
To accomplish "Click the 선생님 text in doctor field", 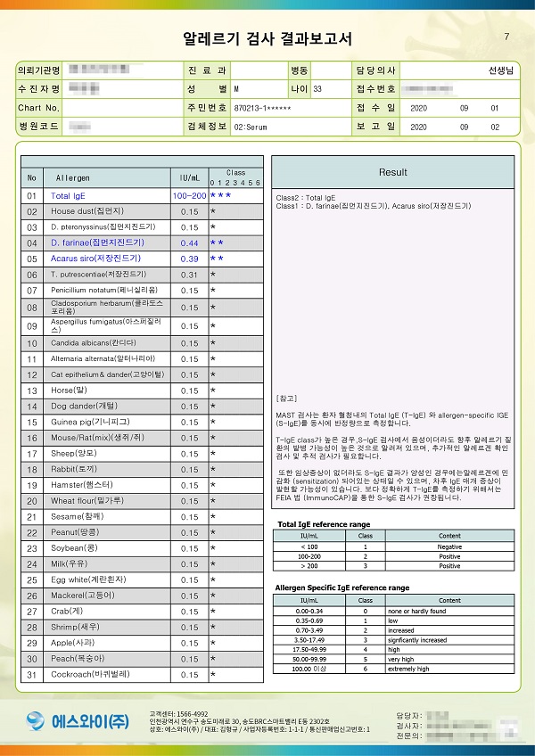I will pos(501,71).
